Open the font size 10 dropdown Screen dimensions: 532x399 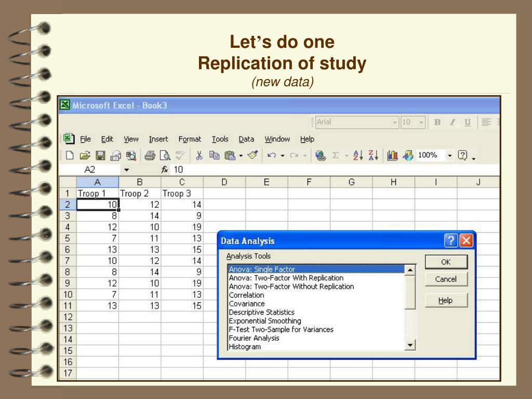click(421, 123)
